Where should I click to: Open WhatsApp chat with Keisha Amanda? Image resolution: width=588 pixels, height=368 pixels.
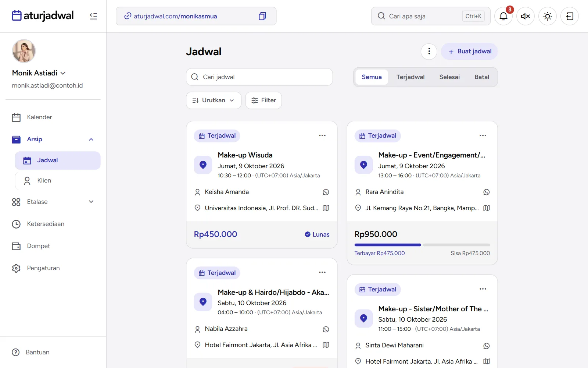(x=326, y=192)
